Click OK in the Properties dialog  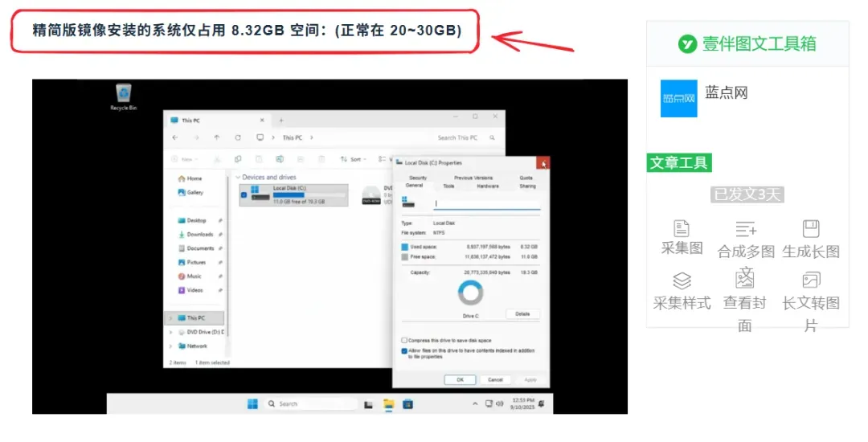pos(460,379)
